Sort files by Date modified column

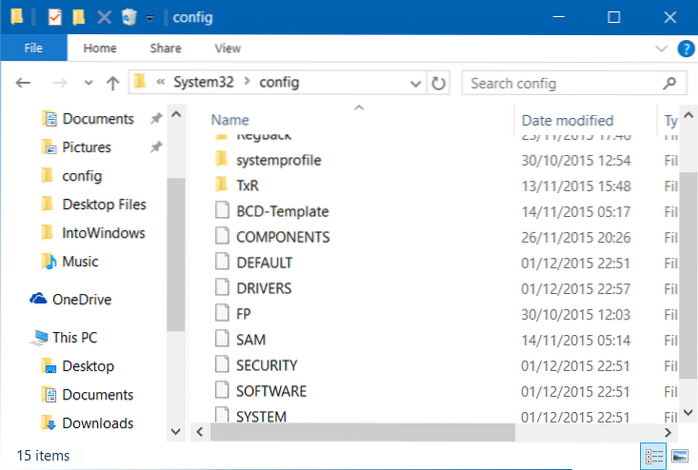[567, 120]
